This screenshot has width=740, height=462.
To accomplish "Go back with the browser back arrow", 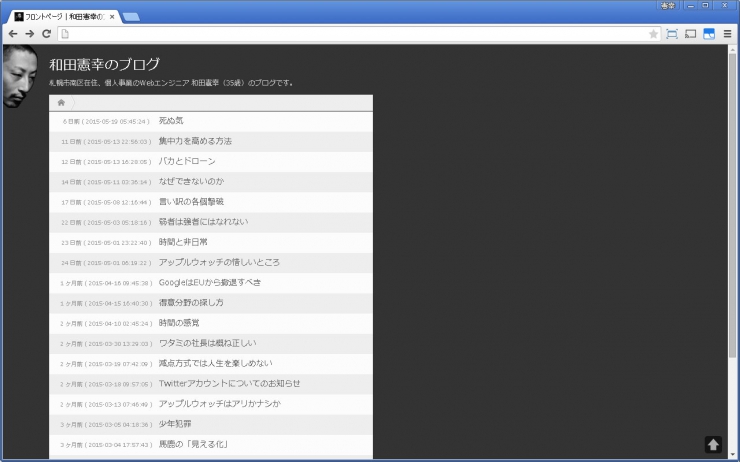I will (13, 34).
